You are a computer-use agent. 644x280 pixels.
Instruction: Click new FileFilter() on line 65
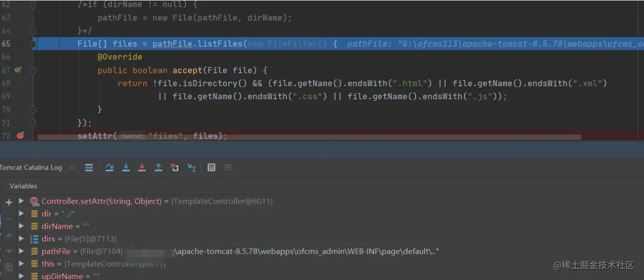(287, 44)
